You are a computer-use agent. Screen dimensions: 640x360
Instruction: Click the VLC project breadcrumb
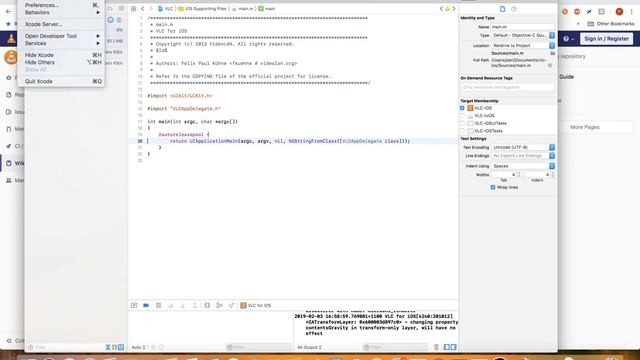165,9
